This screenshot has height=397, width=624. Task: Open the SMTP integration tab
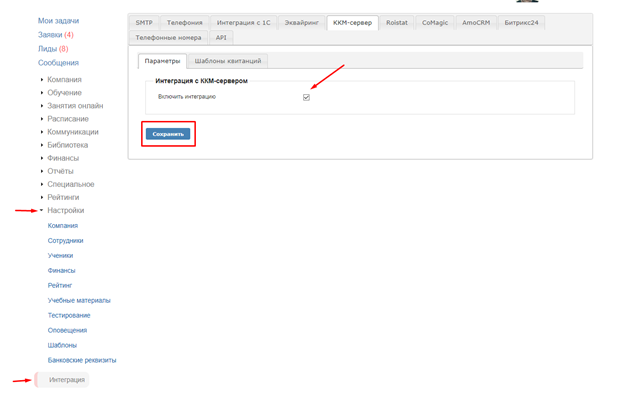(x=144, y=23)
